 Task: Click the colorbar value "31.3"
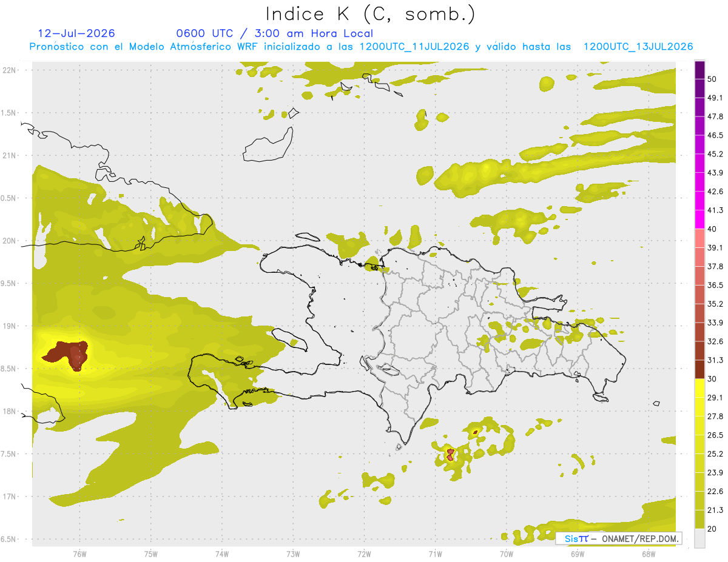[x=715, y=361]
